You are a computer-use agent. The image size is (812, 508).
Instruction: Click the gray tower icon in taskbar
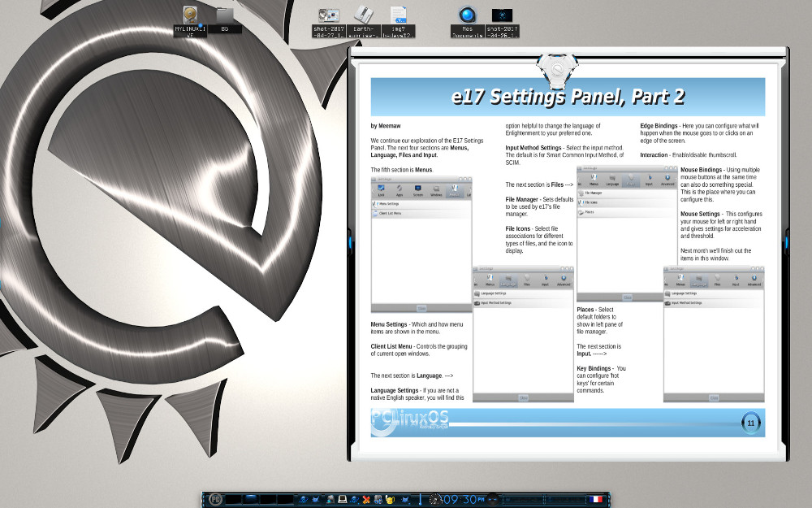pyautogui.click(x=330, y=499)
